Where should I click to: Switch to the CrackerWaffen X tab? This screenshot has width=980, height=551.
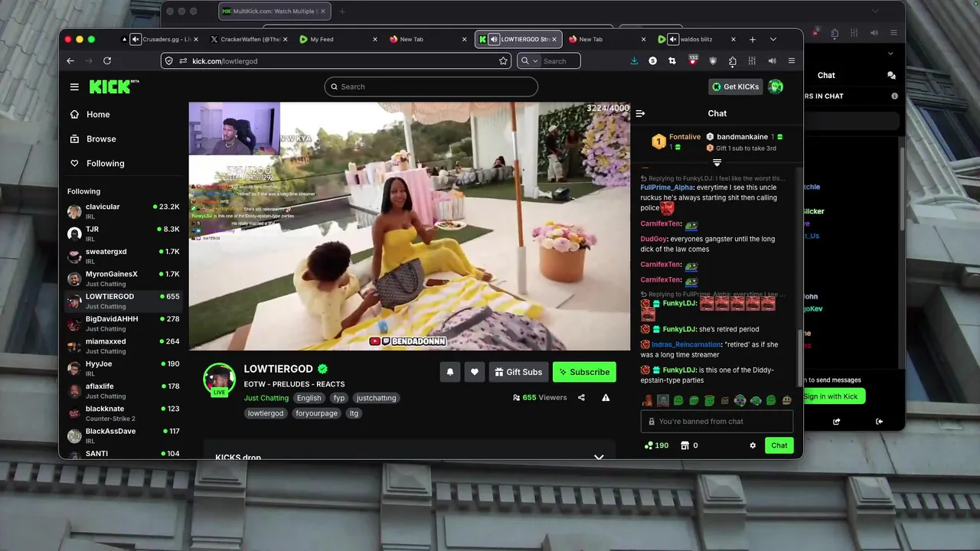(251, 39)
